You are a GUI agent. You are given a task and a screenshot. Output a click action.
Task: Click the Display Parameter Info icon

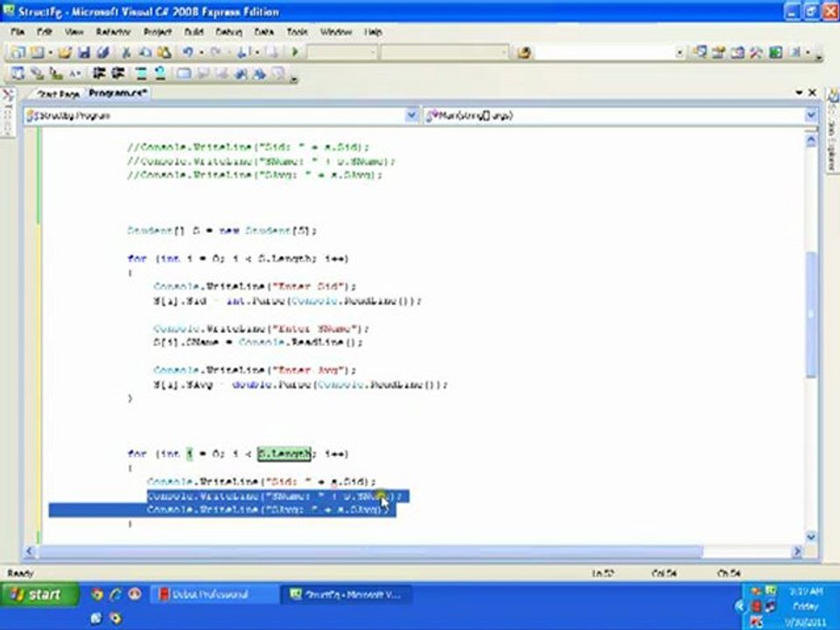tap(37, 73)
